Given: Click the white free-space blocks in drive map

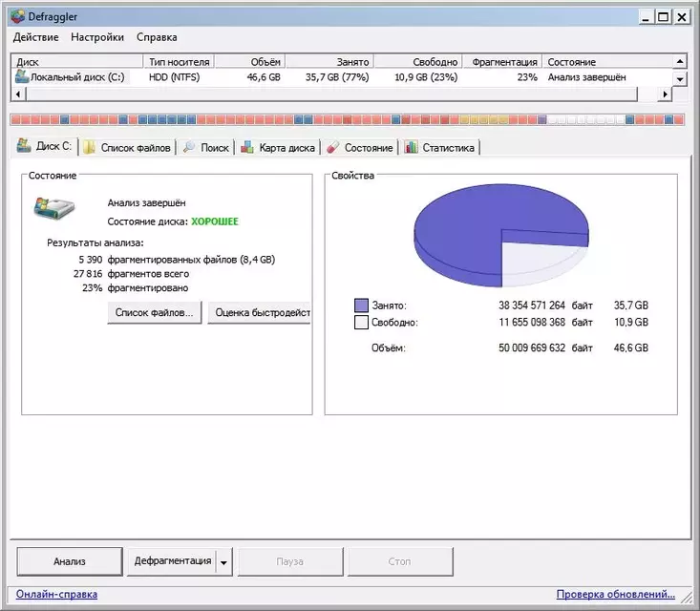Looking at the screenshot, I should tap(585, 119).
